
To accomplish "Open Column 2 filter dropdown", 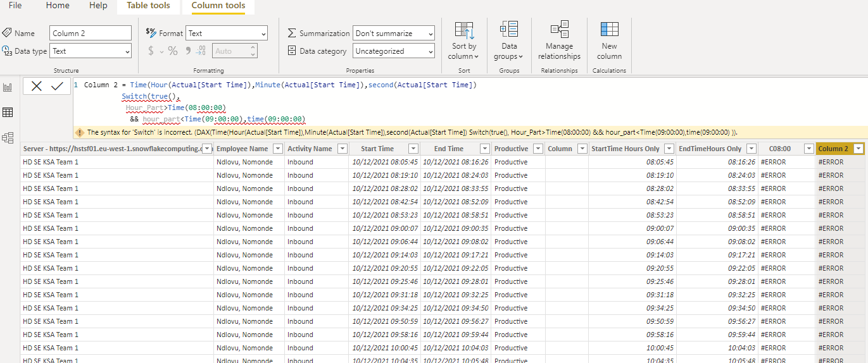I will pos(859,149).
